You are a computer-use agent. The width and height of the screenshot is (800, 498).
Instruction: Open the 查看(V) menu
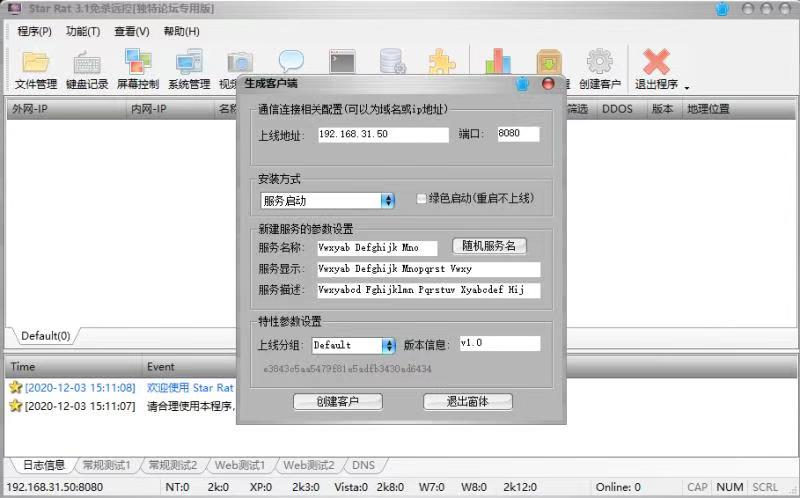[132, 31]
